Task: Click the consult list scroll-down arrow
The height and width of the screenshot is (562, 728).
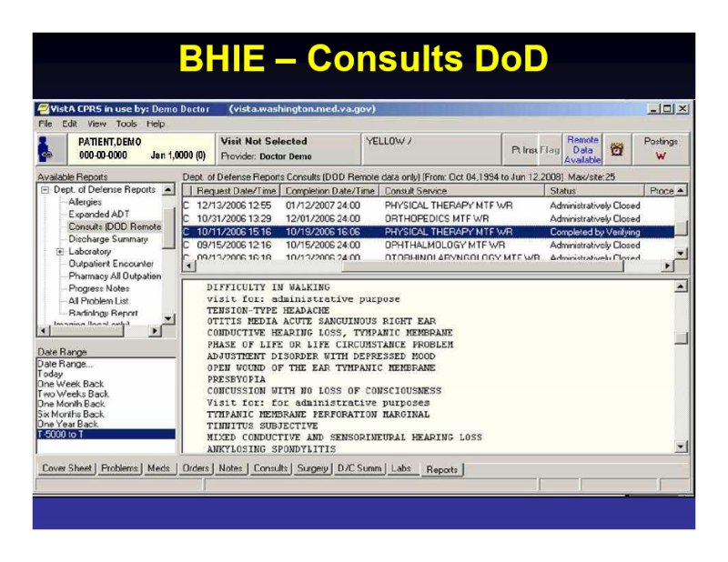Action: click(680, 254)
